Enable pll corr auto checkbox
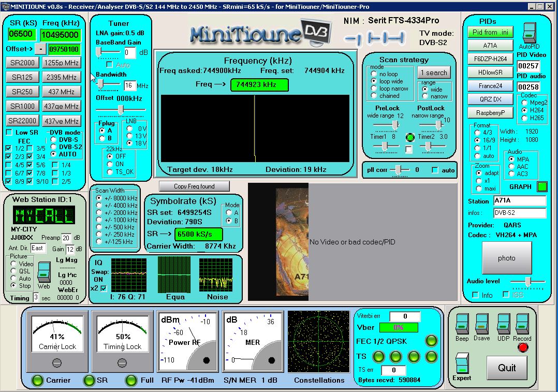Viewport: 558px width, 392px height. click(435, 170)
